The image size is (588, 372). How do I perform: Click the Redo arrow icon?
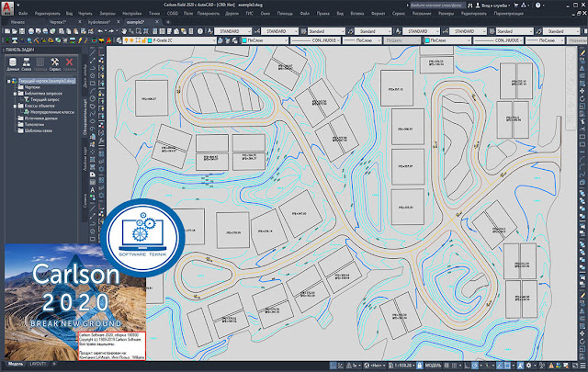pos(111,31)
